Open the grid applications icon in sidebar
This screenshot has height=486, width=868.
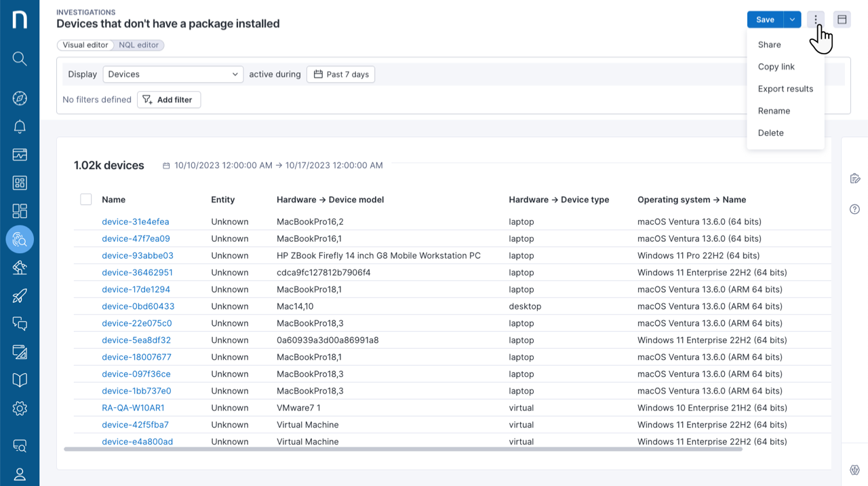tap(20, 183)
